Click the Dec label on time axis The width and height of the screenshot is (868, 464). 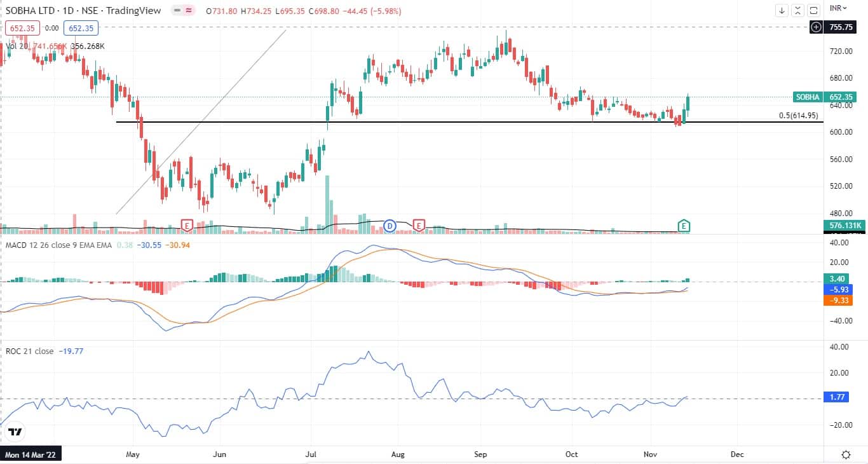point(737,455)
